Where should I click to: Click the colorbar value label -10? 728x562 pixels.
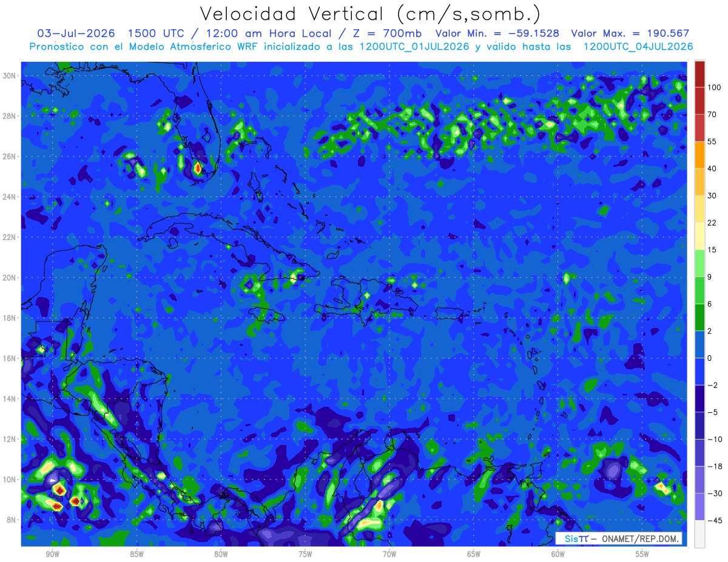[714, 439]
